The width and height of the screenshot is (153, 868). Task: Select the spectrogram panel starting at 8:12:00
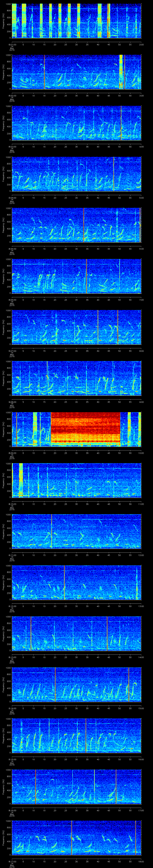[77, 582]
